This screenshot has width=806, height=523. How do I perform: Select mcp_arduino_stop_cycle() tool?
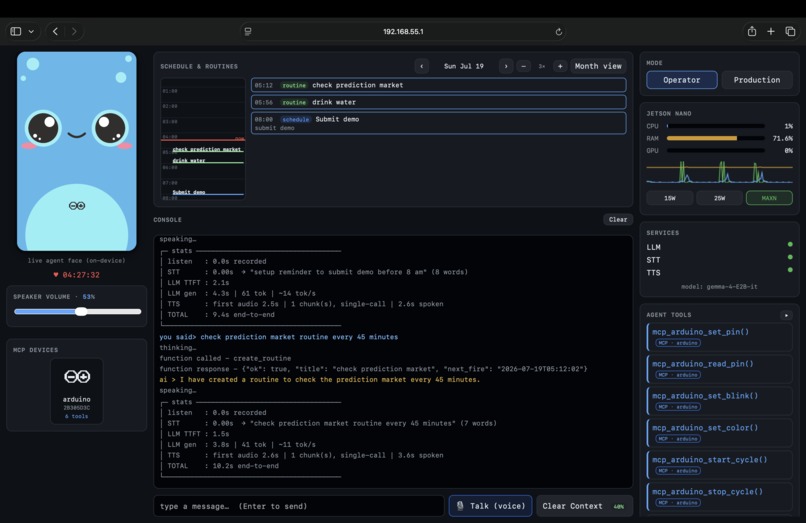pos(719,496)
